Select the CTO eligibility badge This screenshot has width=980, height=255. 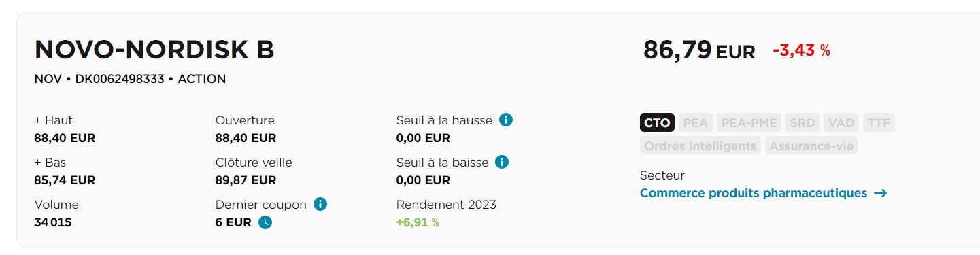pos(657,123)
